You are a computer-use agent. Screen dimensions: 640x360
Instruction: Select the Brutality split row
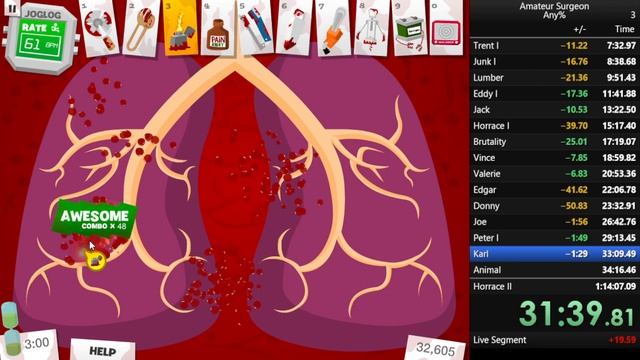[x=555, y=142]
